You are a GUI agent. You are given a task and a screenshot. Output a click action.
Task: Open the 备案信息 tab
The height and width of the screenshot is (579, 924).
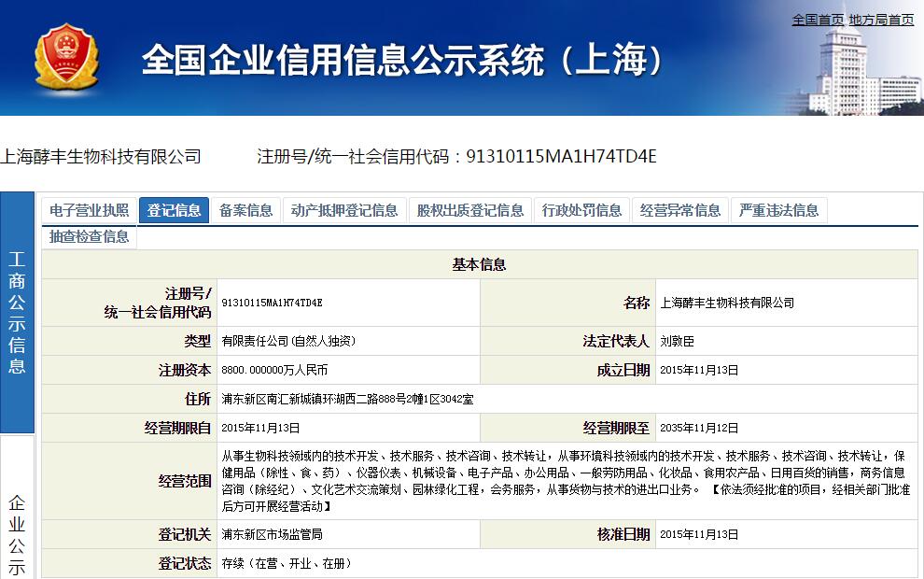246,210
